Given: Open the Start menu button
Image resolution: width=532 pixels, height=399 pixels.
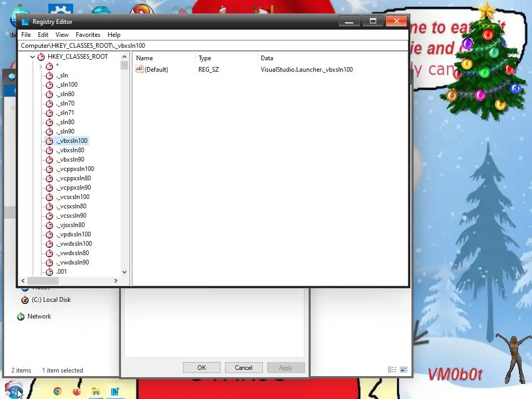Looking at the screenshot, I should 14,390.
